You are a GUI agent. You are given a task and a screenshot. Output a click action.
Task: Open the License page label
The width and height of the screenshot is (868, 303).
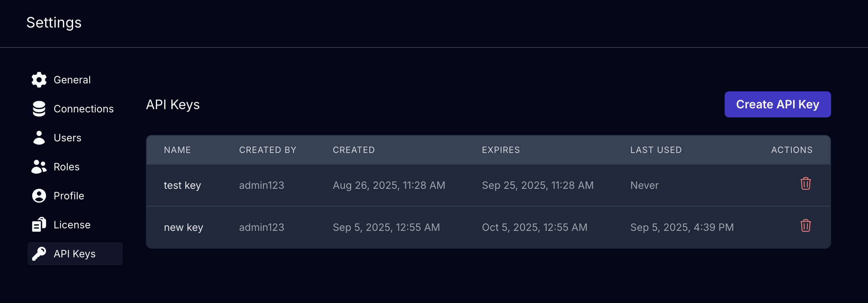pyautogui.click(x=72, y=225)
